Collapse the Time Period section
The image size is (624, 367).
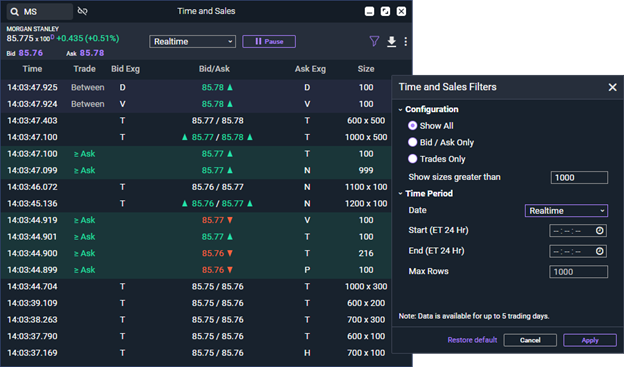click(400, 193)
